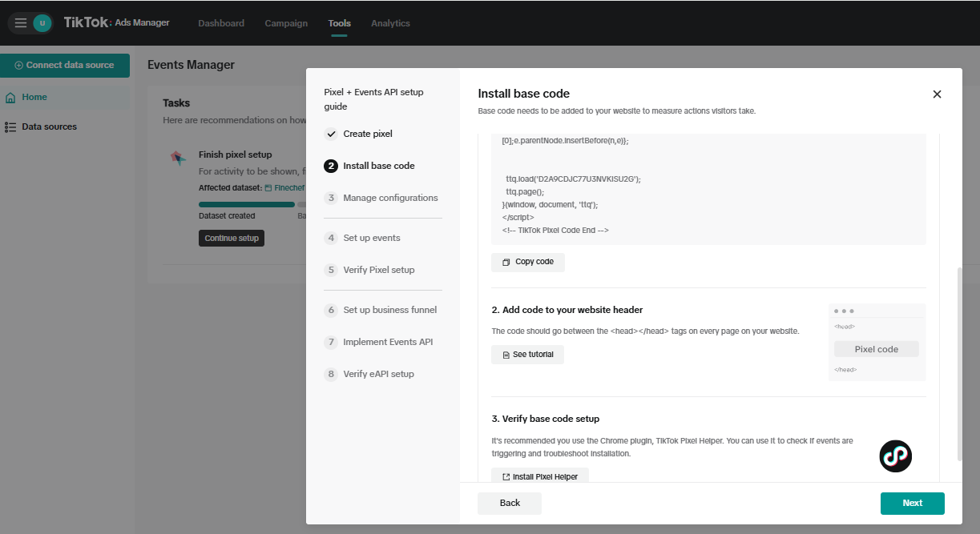The image size is (980, 534).
Task: Click the 'Verify base code setup' heading
Action: point(546,419)
